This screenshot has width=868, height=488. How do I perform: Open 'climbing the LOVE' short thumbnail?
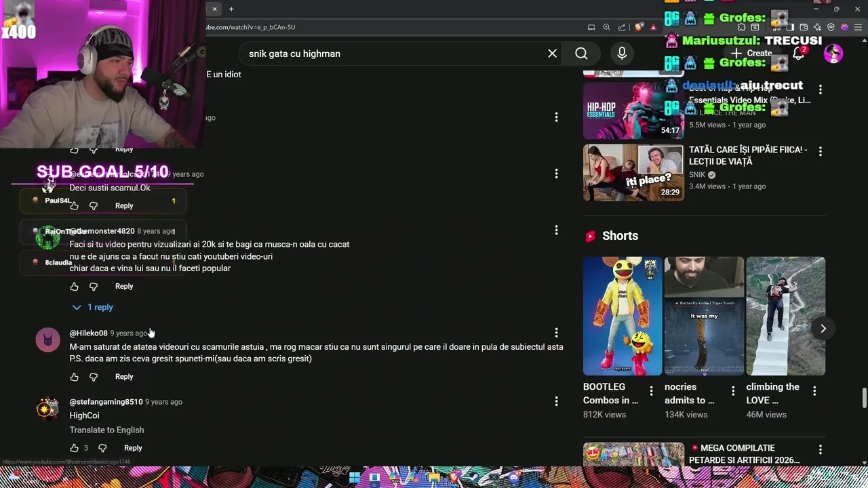click(x=785, y=316)
